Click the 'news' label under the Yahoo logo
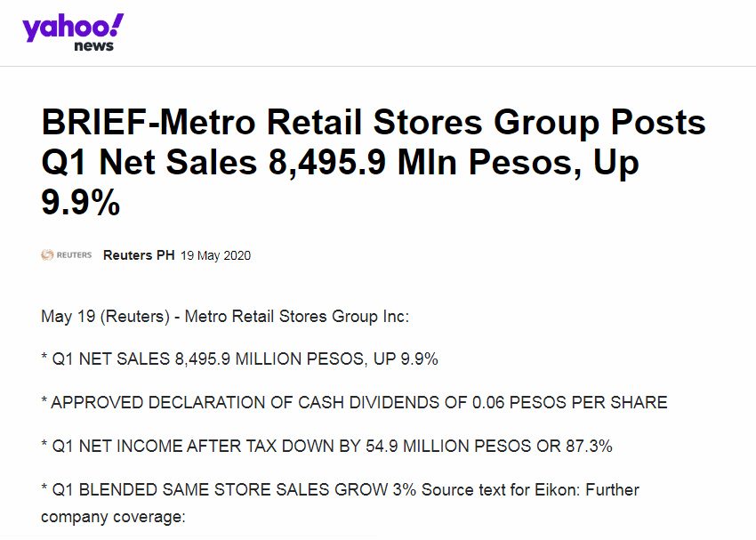The width and height of the screenshot is (756, 540). [93, 46]
